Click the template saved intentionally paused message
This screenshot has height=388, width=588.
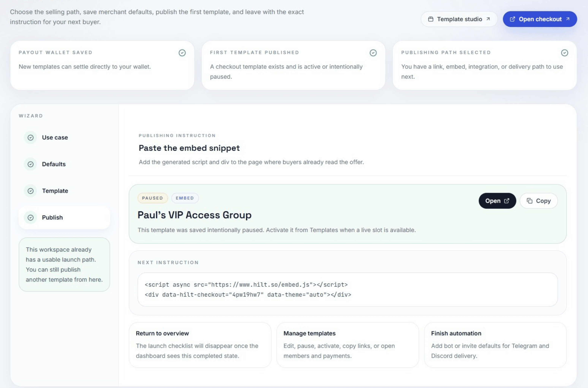276,230
